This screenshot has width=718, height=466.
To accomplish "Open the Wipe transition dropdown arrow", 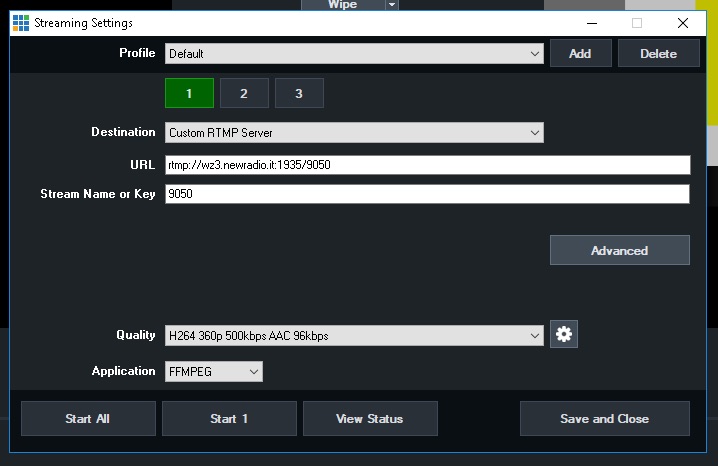I will tap(392, 5).
